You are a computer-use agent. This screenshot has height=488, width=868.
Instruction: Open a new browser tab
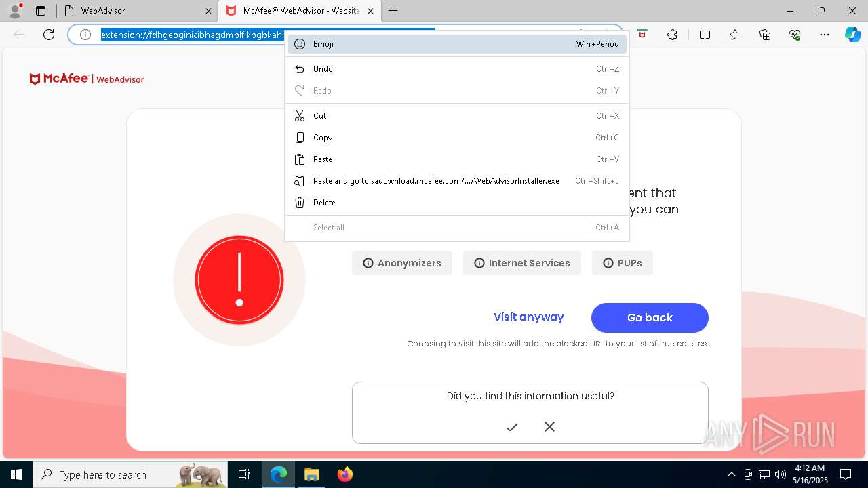click(393, 11)
